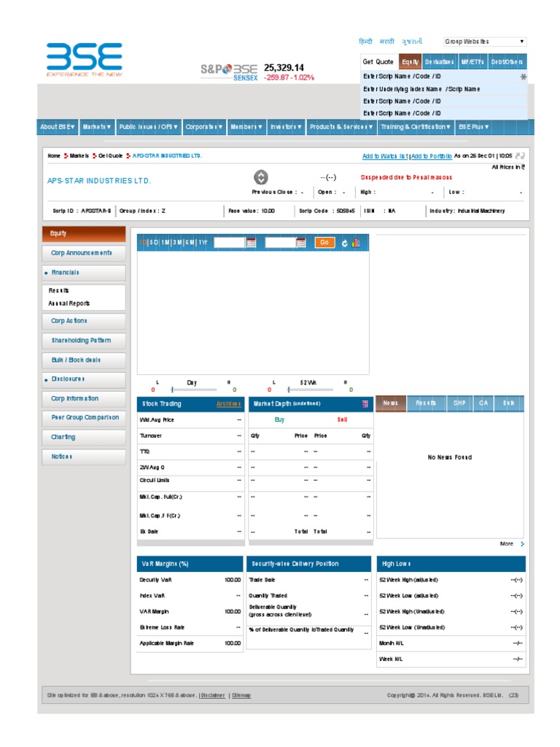The image size is (560, 747).
Task: Click the S&P BSE Sensex logo
Action: (x=229, y=72)
